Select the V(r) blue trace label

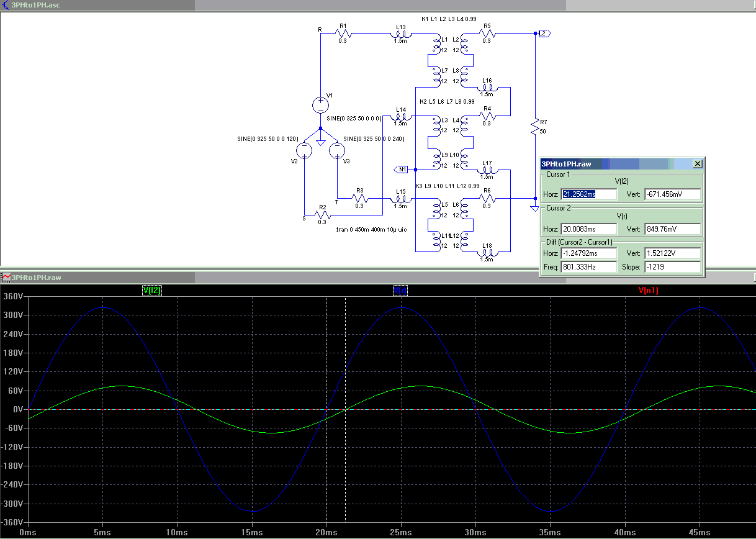point(400,290)
